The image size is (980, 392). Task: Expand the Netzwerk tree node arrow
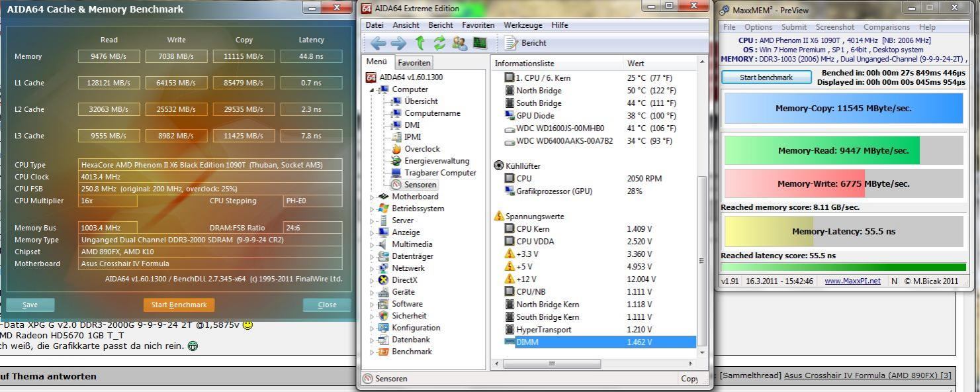(x=372, y=268)
